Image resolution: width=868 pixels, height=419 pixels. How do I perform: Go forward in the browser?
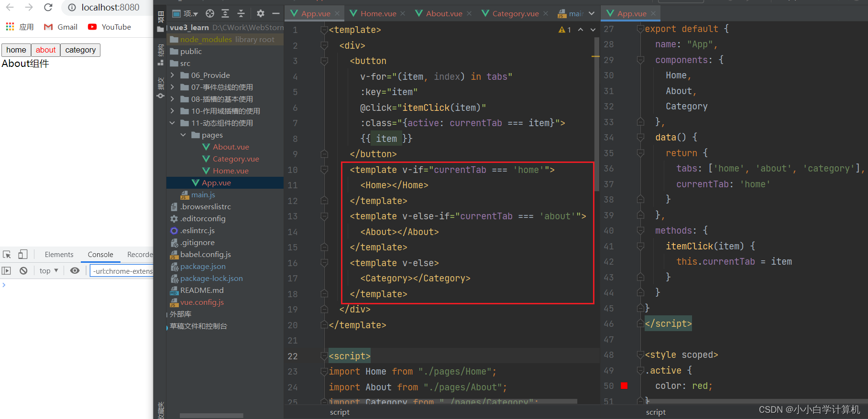click(x=29, y=7)
